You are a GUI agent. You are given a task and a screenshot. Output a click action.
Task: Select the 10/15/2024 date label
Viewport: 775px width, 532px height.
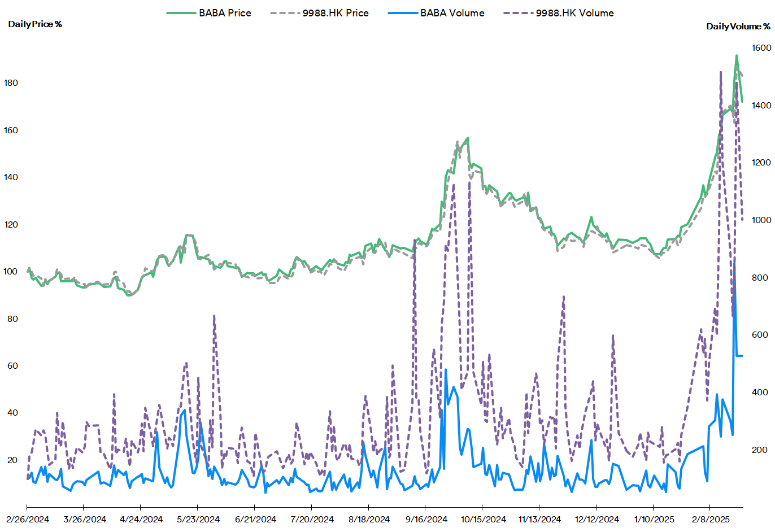483,520
